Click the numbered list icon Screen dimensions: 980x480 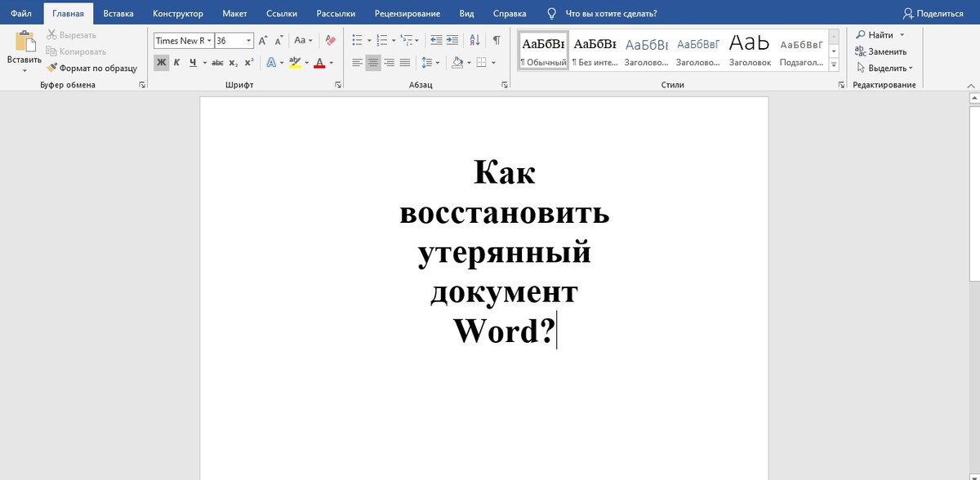click(x=381, y=40)
